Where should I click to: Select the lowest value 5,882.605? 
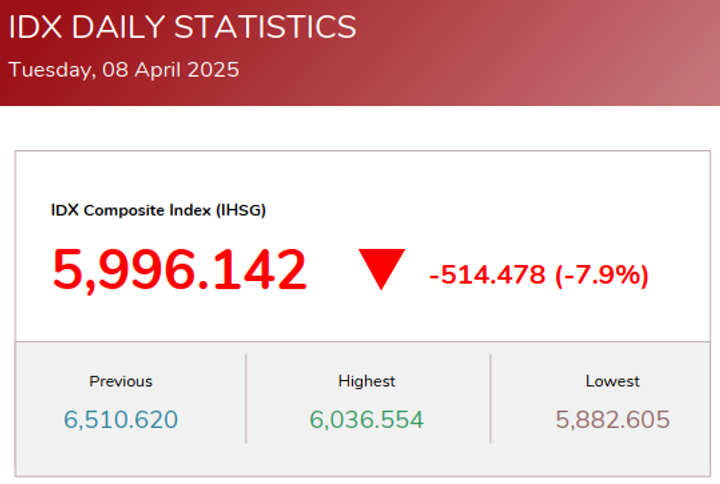pyautogui.click(x=613, y=419)
